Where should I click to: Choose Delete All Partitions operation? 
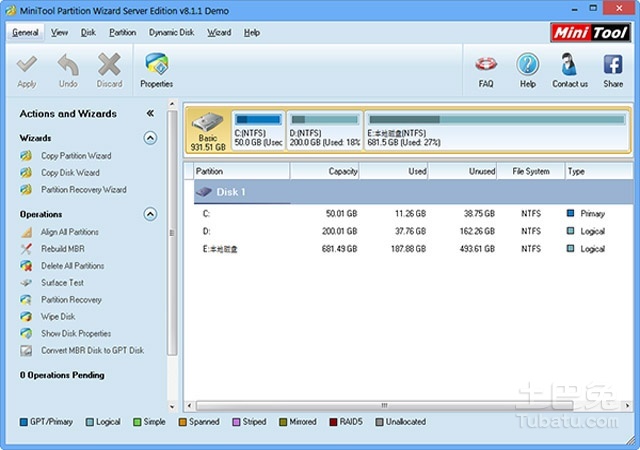pos(72,266)
